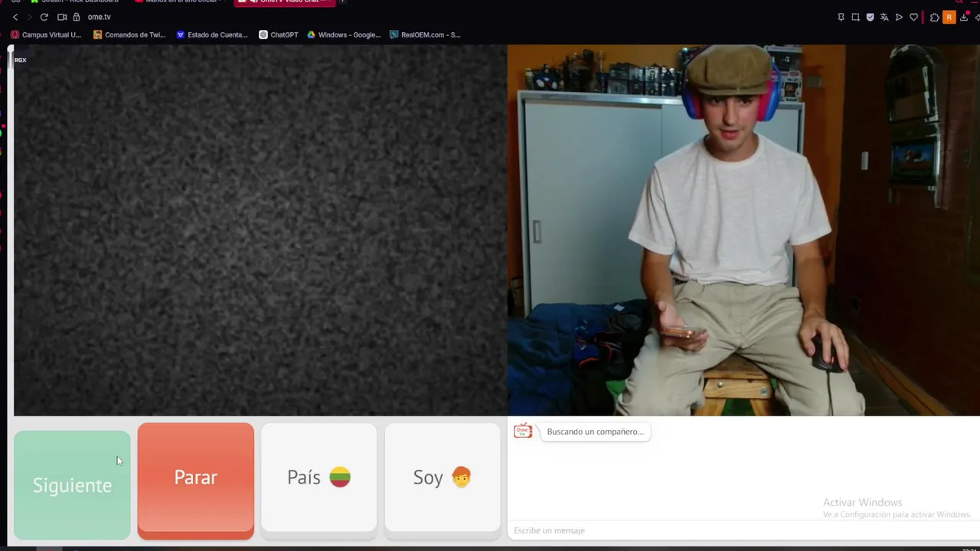
Task: Open camera permission icon in address bar
Action: [x=62, y=17]
